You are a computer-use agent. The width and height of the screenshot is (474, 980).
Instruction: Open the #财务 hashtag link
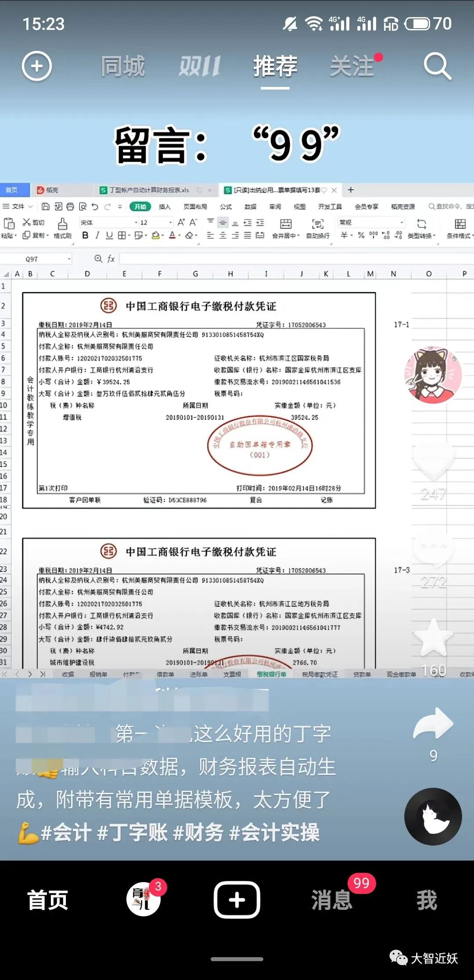point(198,832)
